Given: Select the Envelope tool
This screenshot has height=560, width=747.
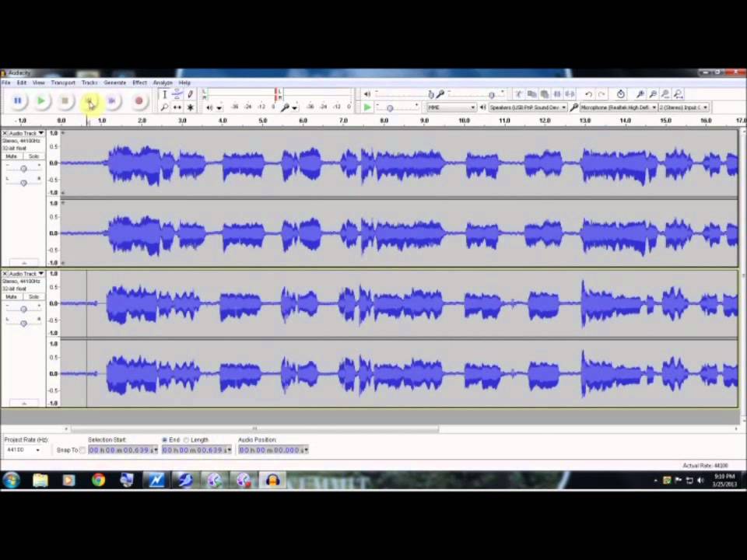Looking at the screenshot, I should point(177,94).
